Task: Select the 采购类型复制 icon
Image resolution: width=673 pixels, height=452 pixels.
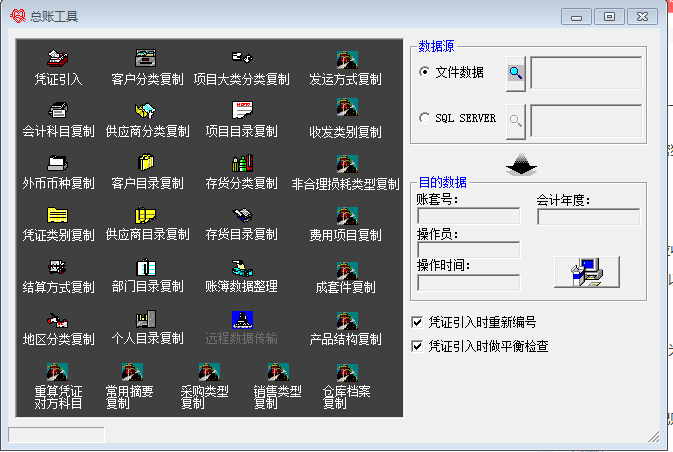Action: coord(209,372)
